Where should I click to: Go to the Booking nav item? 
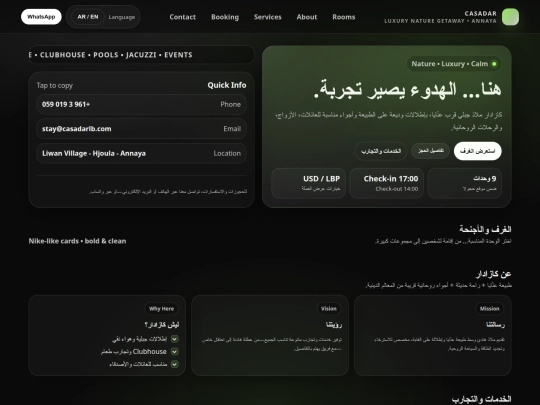click(225, 17)
